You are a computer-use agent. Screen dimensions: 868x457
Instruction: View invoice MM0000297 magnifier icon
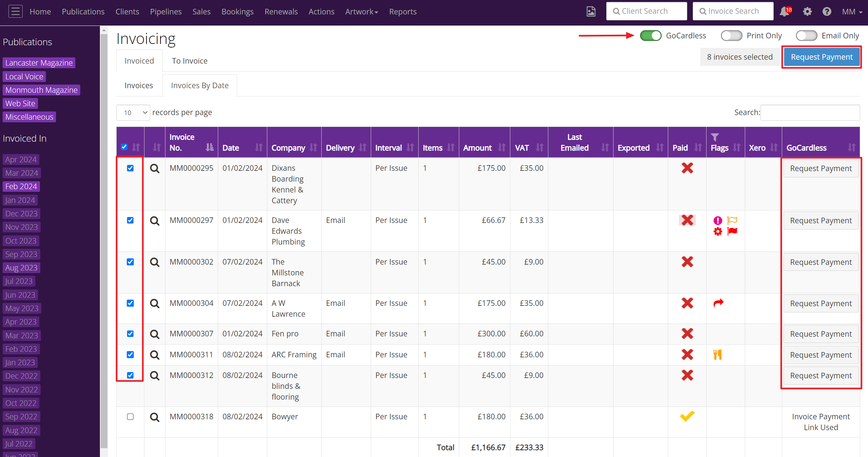point(155,221)
